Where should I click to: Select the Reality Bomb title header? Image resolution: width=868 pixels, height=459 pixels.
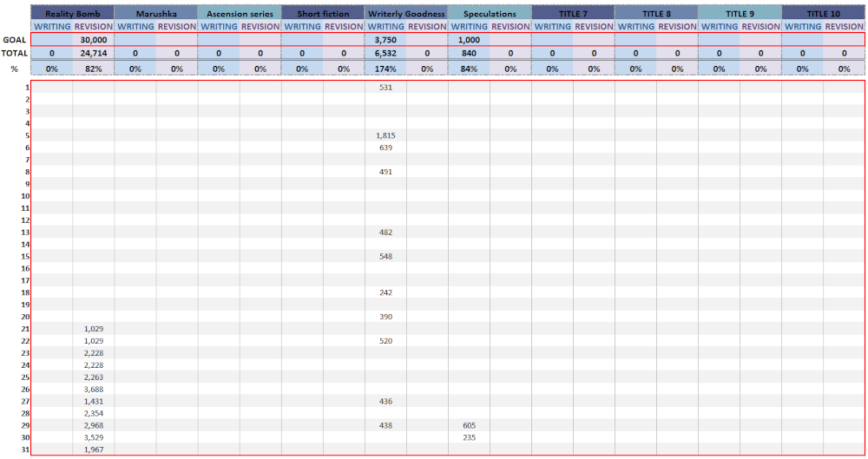point(72,14)
